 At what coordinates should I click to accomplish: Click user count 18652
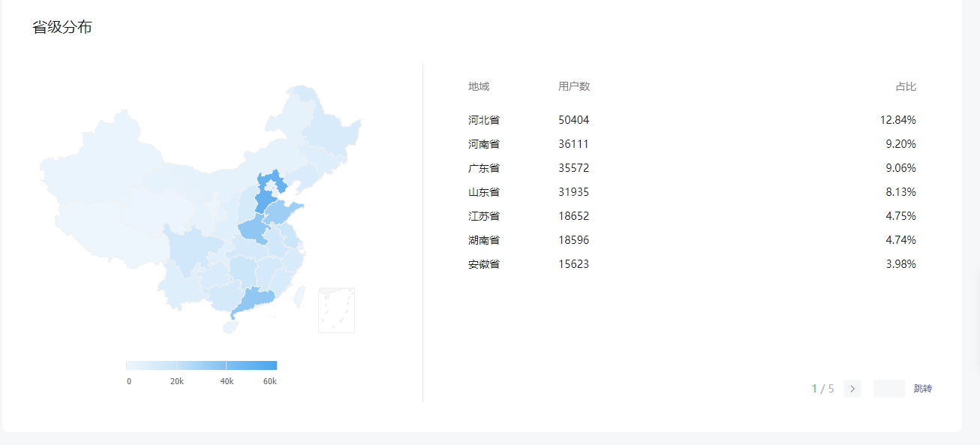574,216
